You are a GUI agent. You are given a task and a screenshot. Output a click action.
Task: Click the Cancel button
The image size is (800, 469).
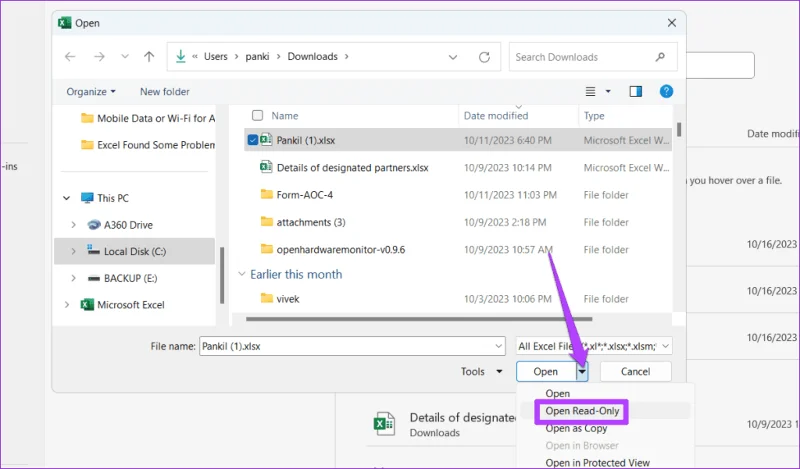pos(636,372)
